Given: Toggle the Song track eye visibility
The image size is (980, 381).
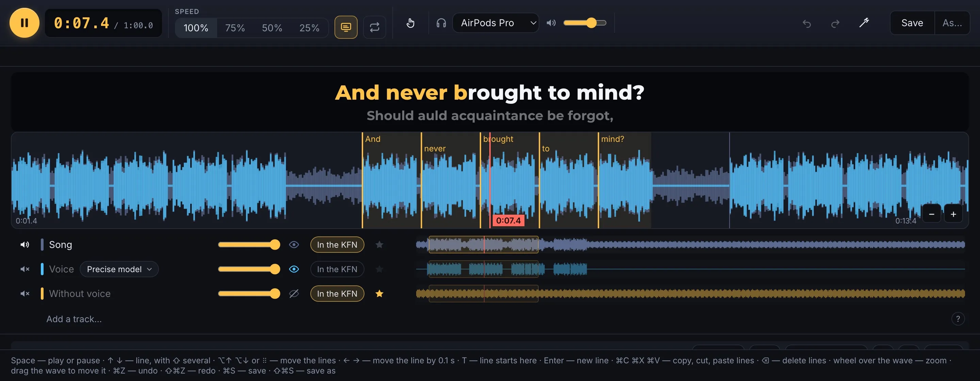Looking at the screenshot, I should click(x=294, y=245).
